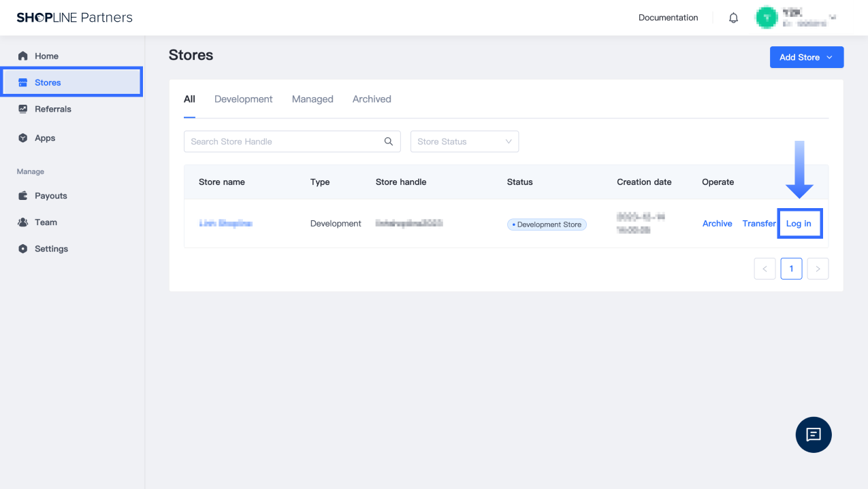Click the Settings hexagon icon
Screen dimensions: 868x489
pos(23,249)
